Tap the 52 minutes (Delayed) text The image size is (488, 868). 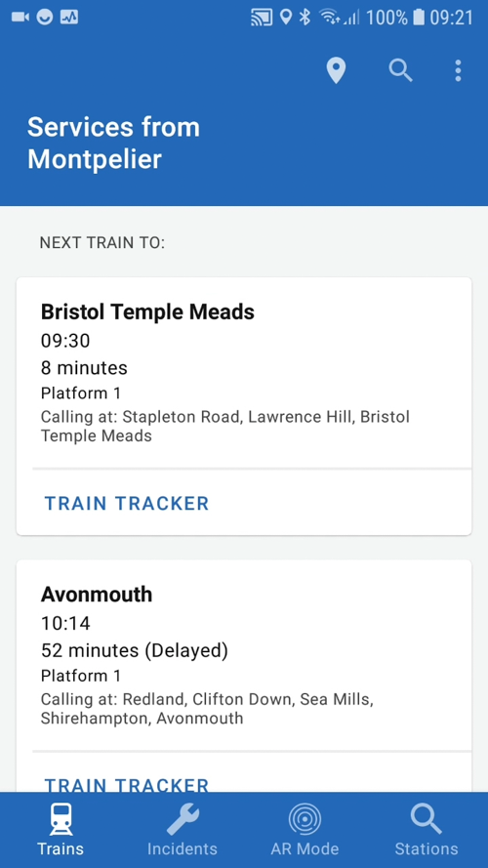(135, 650)
